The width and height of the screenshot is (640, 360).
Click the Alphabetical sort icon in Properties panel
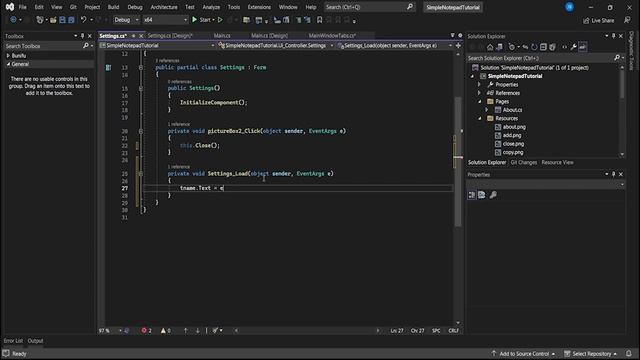[x=482, y=195]
